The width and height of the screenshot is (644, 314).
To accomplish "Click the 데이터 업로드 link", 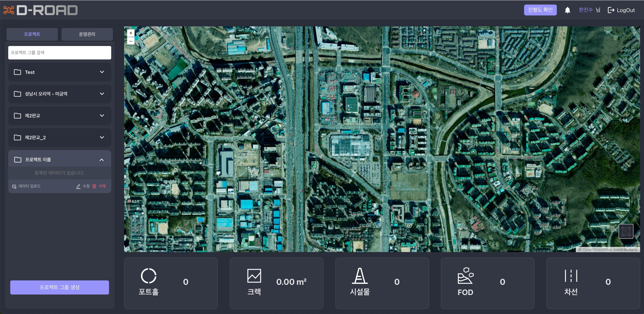I will click(30, 186).
